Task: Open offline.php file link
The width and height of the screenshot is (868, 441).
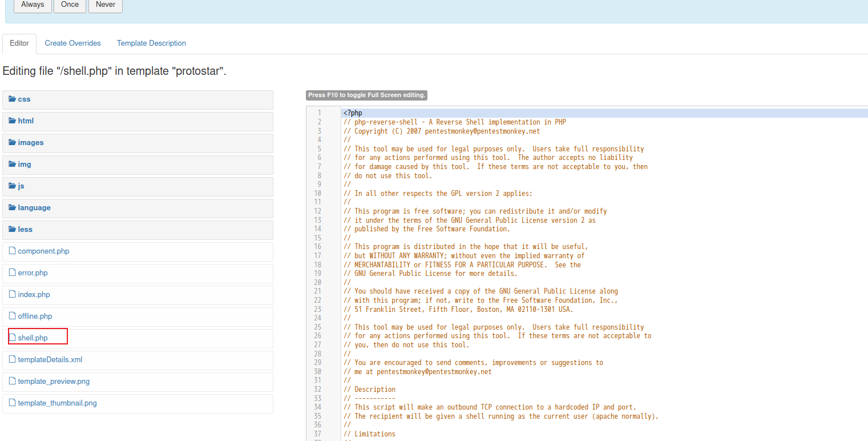Action: tap(35, 316)
